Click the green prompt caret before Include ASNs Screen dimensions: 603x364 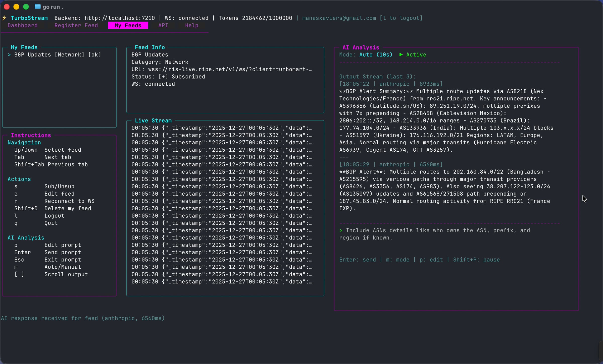click(x=341, y=230)
